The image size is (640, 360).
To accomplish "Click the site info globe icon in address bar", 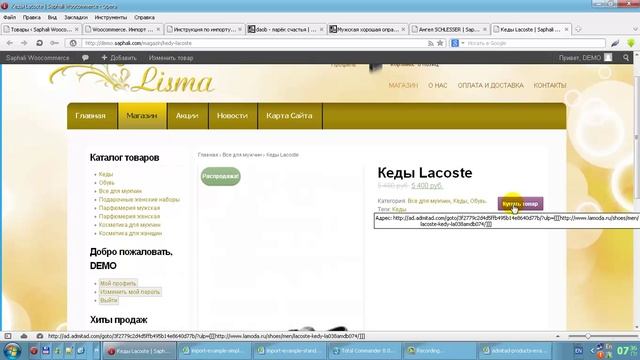I will tap(73, 43).
